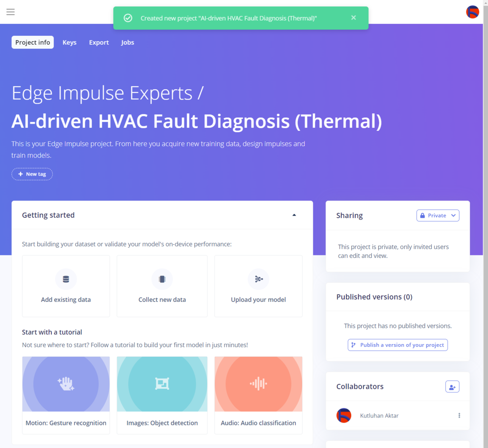Screen dimensions: 488x448
Task: Click the Images: Object detection label
Action: coord(162,423)
